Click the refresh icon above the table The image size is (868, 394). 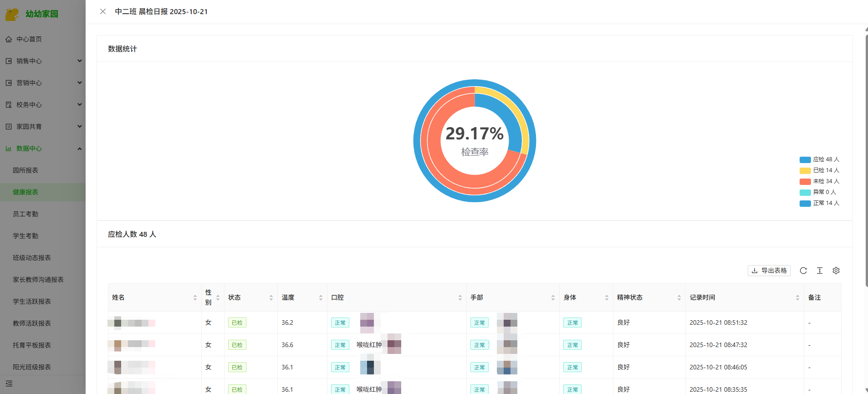803,271
